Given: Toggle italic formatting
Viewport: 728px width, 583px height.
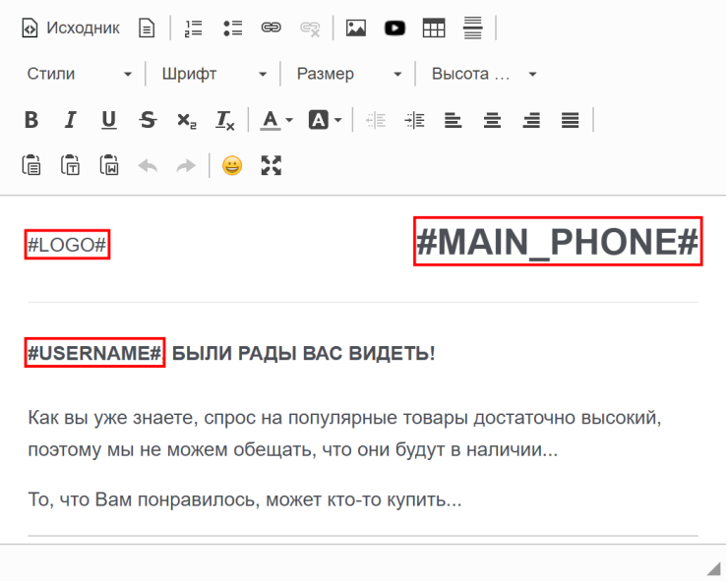Looking at the screenshot, I should [70, 120].
